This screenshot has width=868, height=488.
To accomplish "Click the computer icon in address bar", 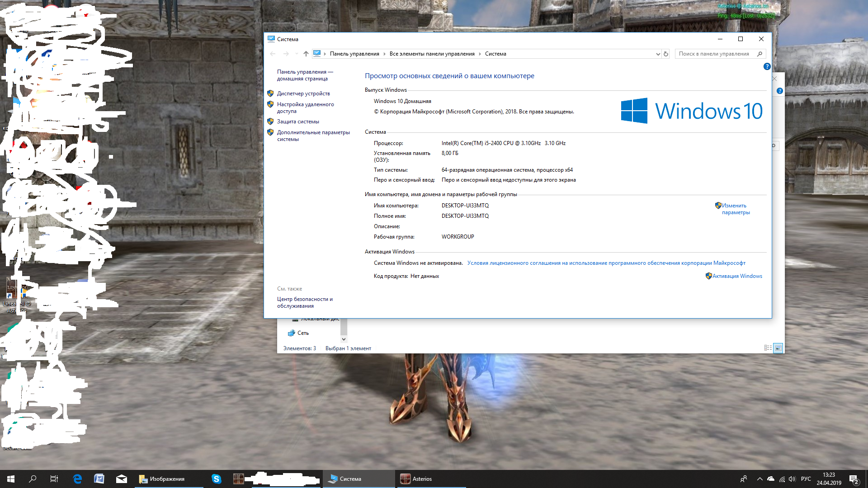I will tap(317, 54).
